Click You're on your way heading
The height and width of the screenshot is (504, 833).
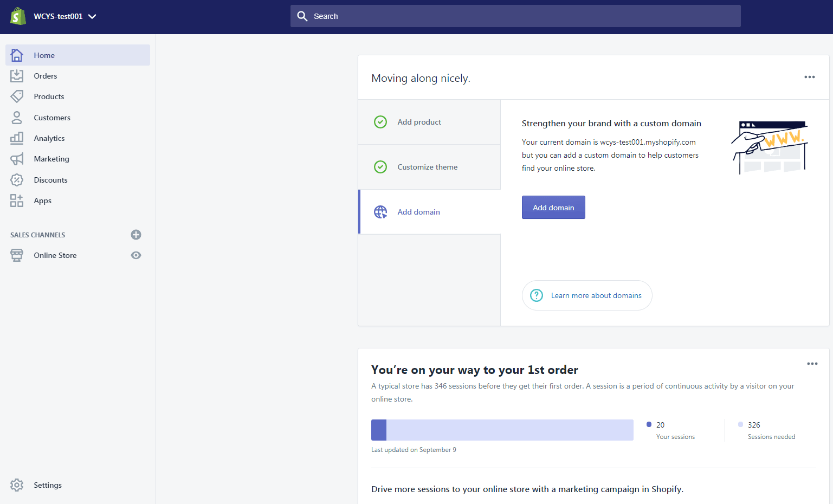pyautogui.click(x=475, y=370)
